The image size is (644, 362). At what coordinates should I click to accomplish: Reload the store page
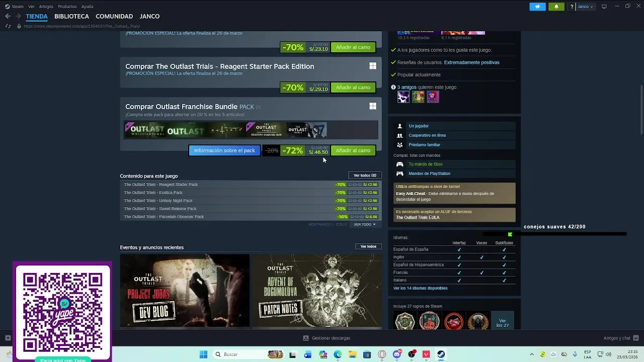8,26
